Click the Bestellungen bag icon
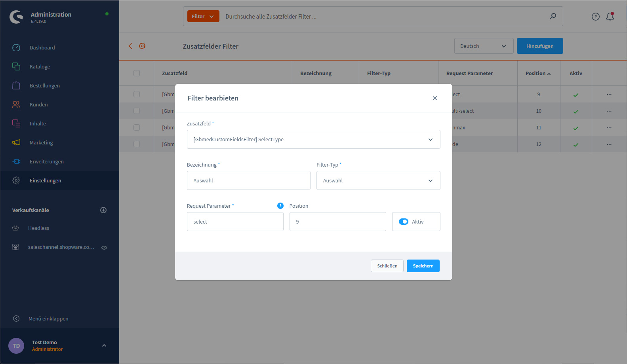 (x=16, y=85)
